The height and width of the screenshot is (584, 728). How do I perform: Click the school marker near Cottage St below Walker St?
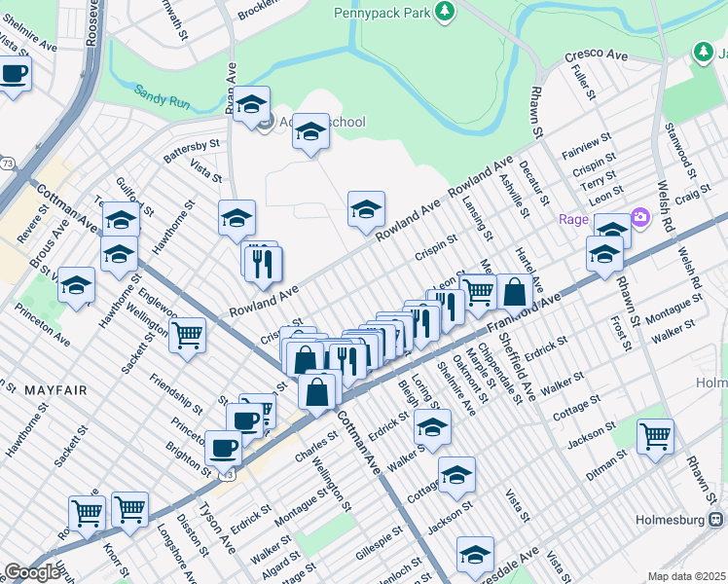click(456, 476)
